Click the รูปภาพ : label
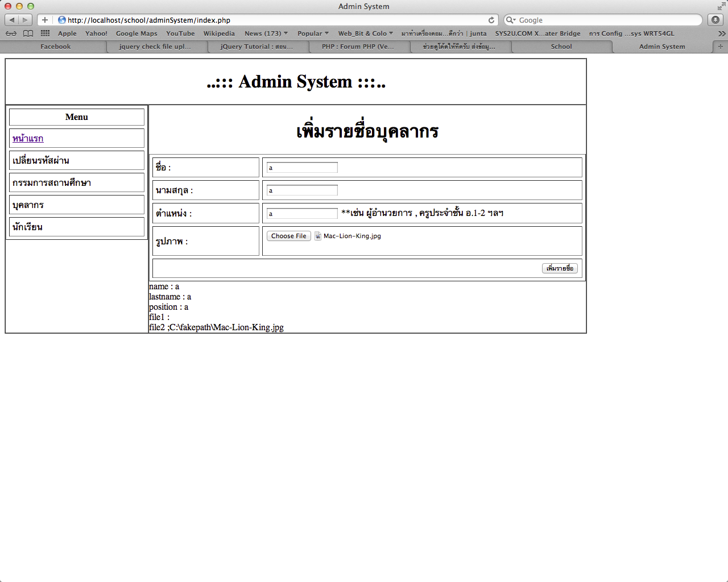Image resolution: width=728 pixels, height=582 pixels. click(172, 242)
